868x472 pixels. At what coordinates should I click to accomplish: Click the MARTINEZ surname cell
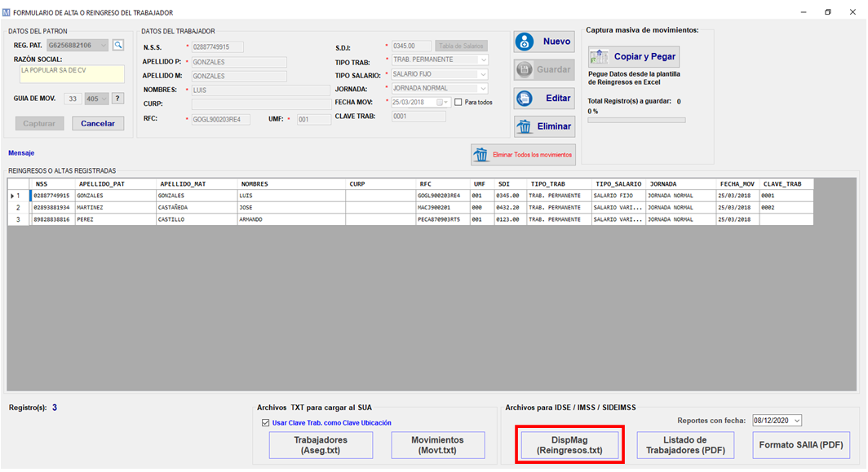[x=115, y=208]
